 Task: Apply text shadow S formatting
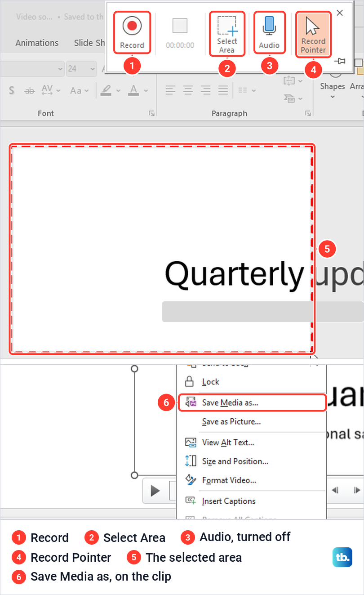click(x=12, y=90)
